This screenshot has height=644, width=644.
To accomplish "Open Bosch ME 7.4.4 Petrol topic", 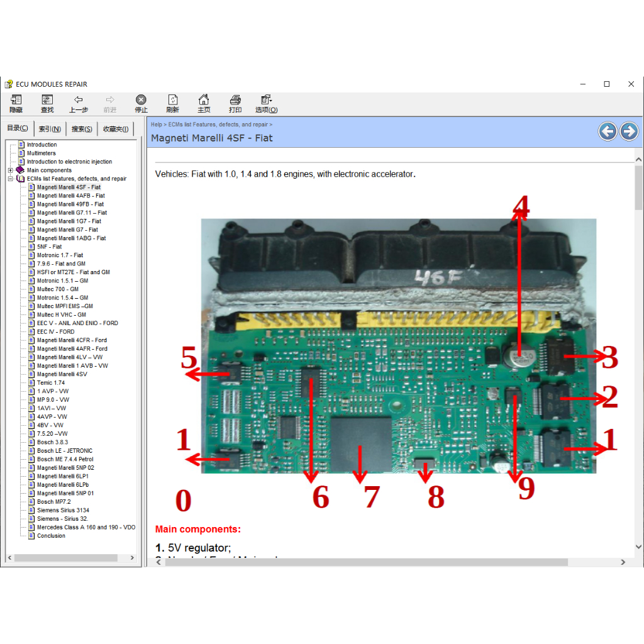I will (65, 459).
